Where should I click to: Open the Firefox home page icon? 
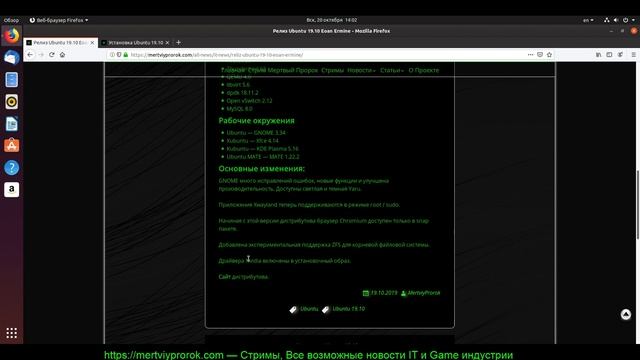pos(62,55)
